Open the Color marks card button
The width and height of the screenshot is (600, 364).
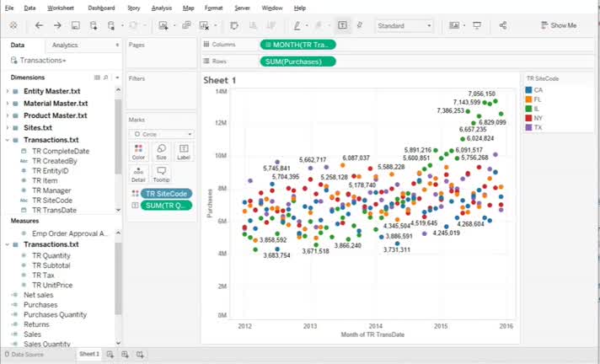(138, 152)
